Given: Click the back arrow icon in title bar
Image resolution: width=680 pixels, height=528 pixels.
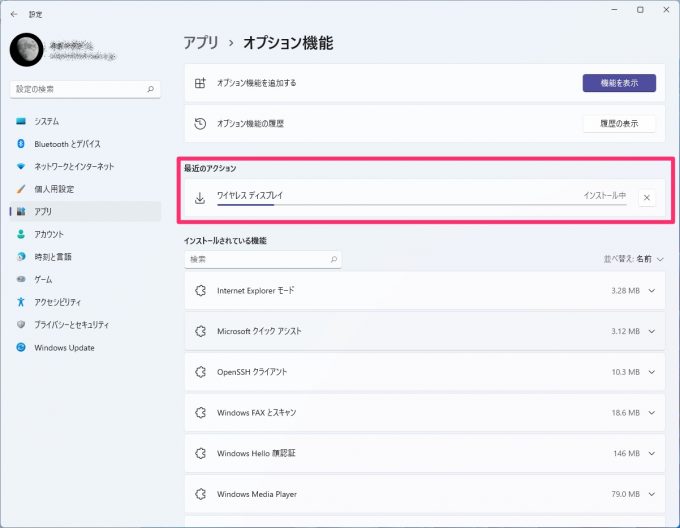Looking at the screenshot, I should coord(14,14).
